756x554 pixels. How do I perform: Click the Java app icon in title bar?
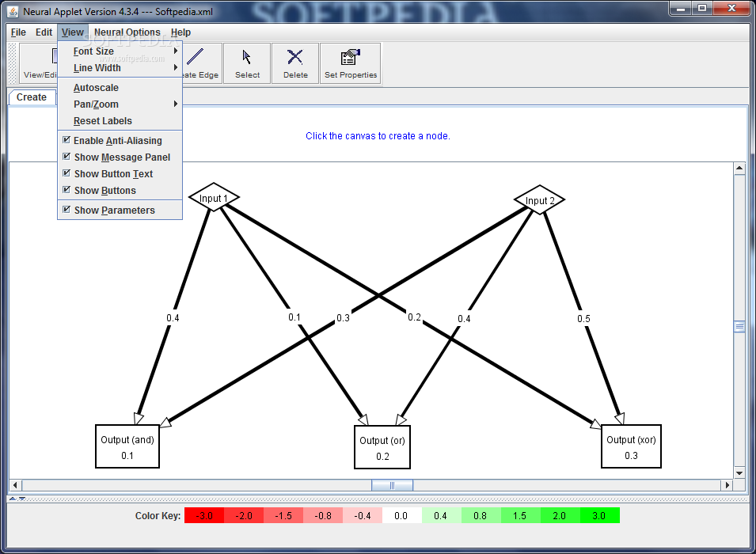click(x=13, y=12)
